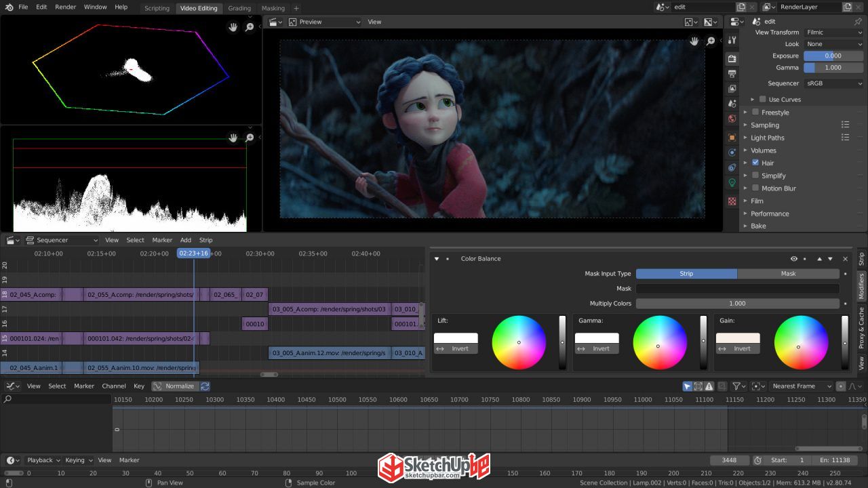Open the View Layer properties icon
The image size is (868, 488).
(x=732, y=89)
